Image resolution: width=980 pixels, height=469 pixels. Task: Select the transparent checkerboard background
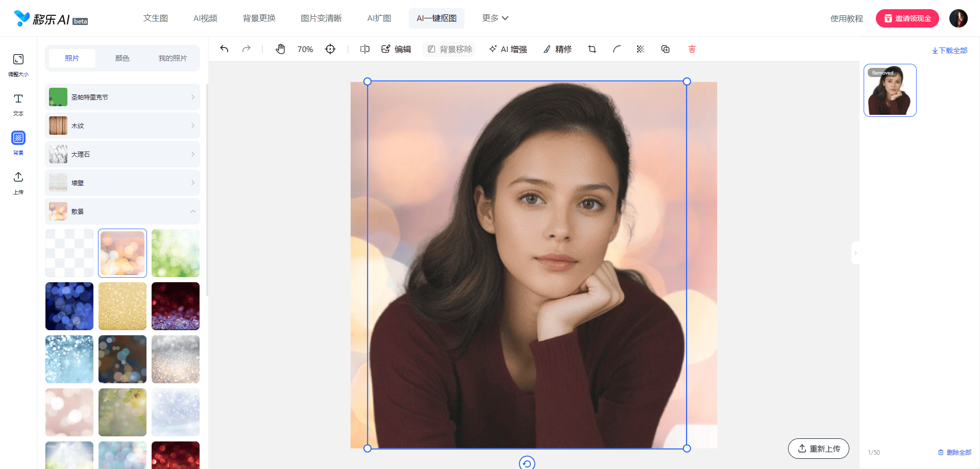(x=69, y=253)
